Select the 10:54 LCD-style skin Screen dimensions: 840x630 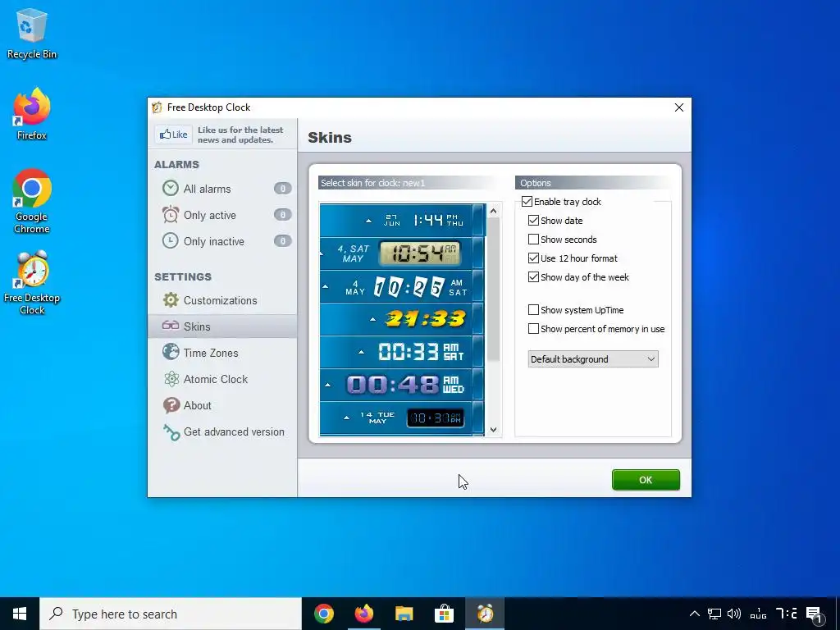click(x=402, y=253)
